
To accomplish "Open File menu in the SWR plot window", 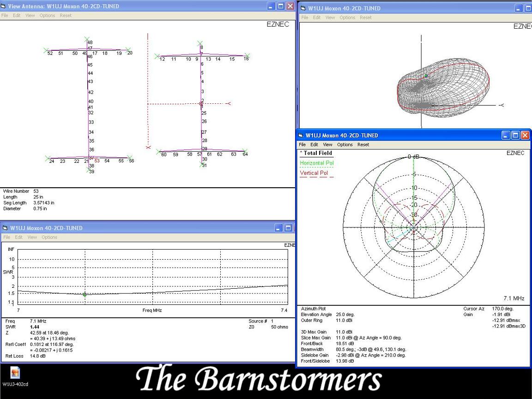I will click(7, 237).
